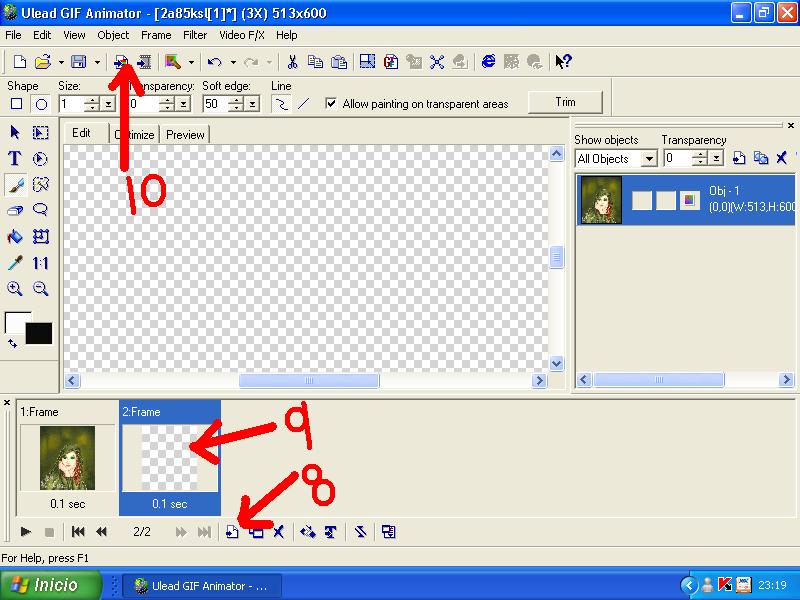
Task: Select the Paint Brush tool
Action: pyautogui.click(x=15, y=185)
